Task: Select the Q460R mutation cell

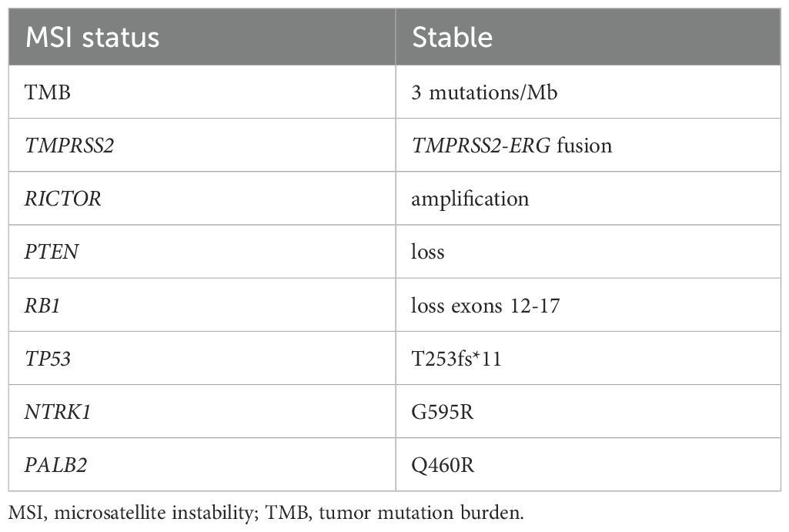Action: [x=443, y=465]
